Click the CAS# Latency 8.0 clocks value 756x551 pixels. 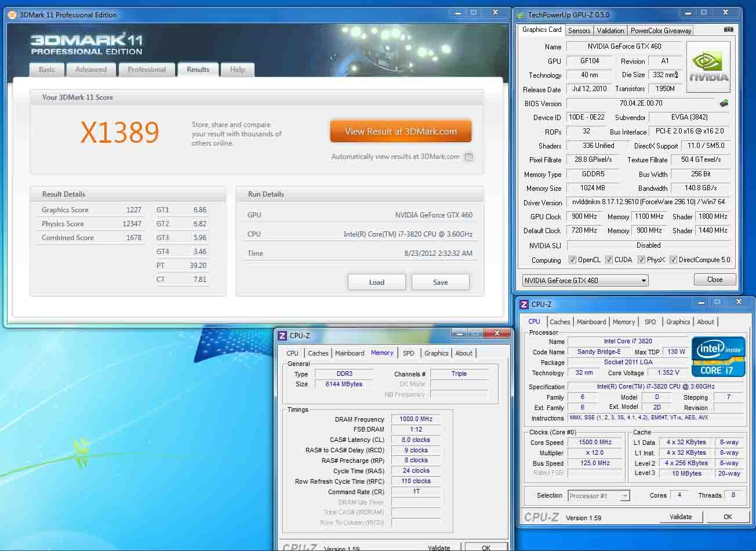pyautogui.click(x=416, y=440)
